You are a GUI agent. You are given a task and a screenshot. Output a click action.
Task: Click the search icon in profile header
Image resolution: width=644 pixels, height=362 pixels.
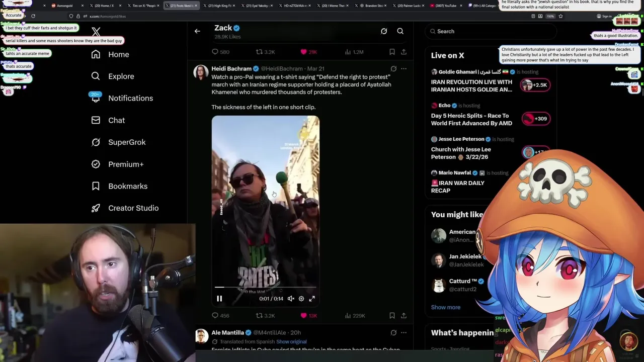(x=400, y=31)
